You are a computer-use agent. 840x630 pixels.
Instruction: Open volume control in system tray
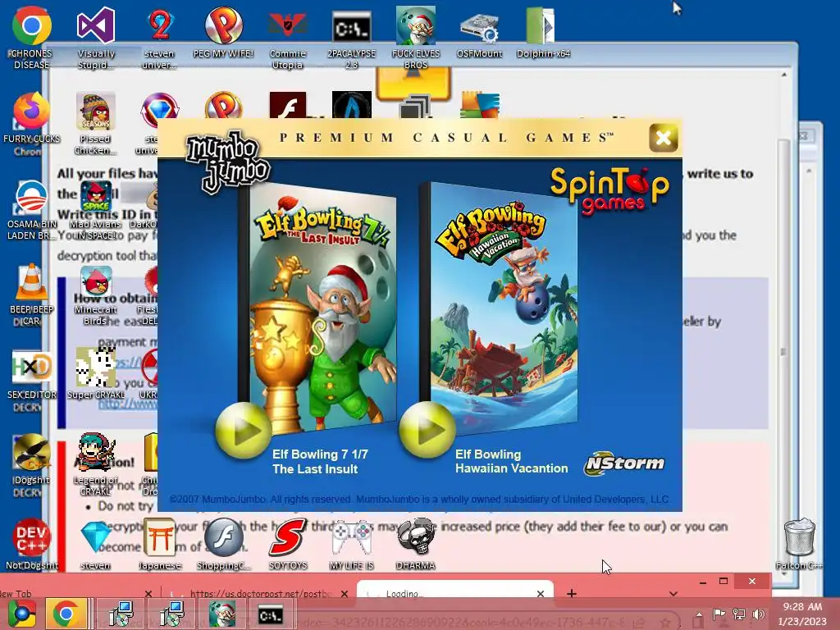pos(758,614)
